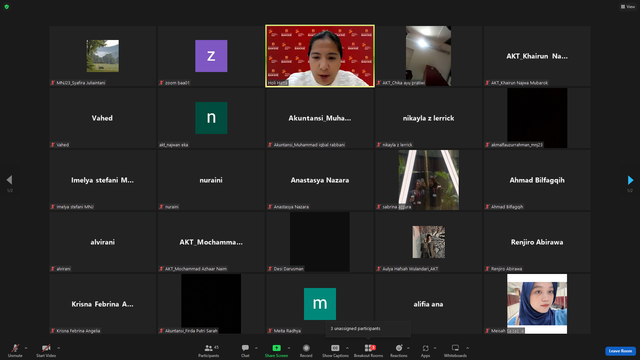Go to previous page of participants
This screenshot has height=360, width=640.
click(x=9, y=180)
